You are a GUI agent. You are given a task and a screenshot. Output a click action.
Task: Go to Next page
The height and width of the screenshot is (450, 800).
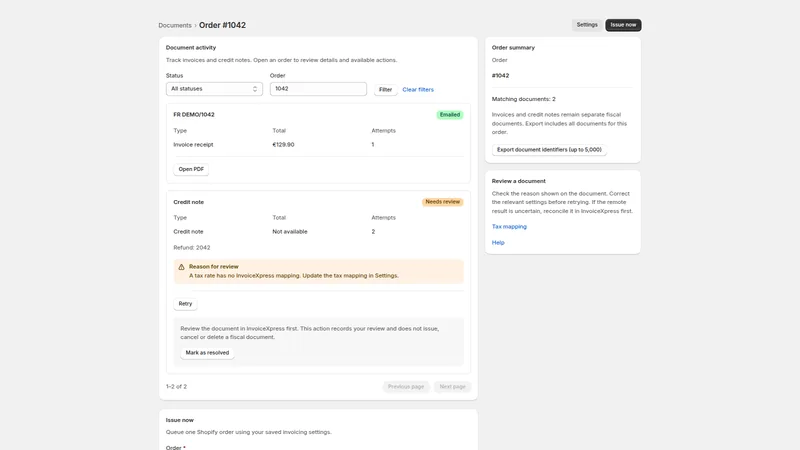[453, 387]
